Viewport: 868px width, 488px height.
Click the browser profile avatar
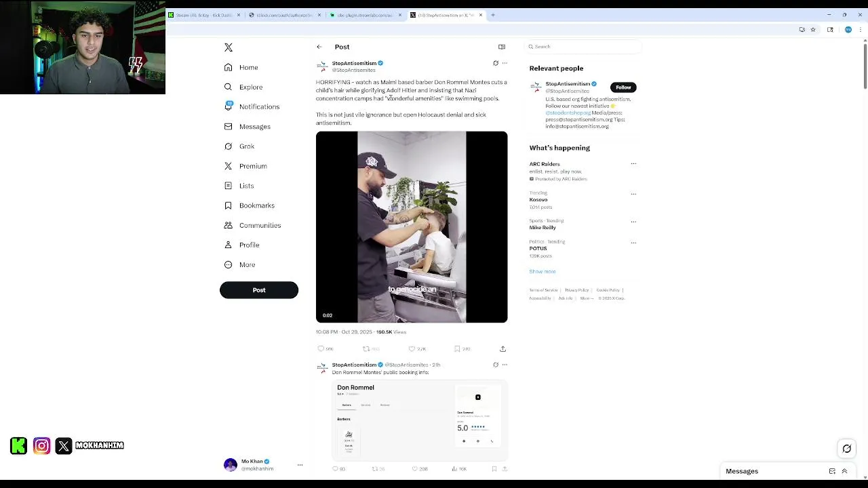tap(848, 30)
